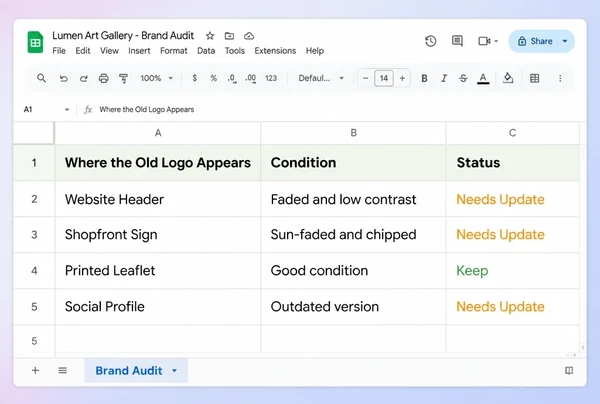
Task: Add a new sheet with plus icon
Action: click(35, 370)
